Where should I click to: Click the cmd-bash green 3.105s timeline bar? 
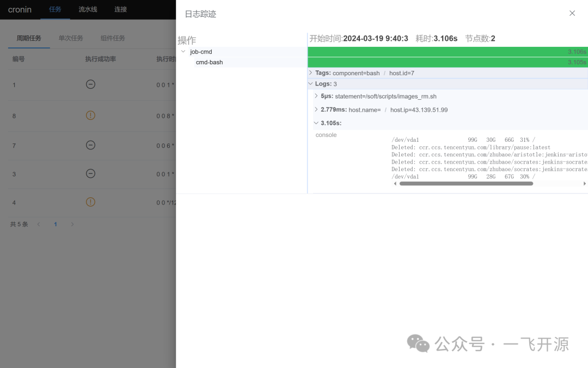(x=448, y=62)
